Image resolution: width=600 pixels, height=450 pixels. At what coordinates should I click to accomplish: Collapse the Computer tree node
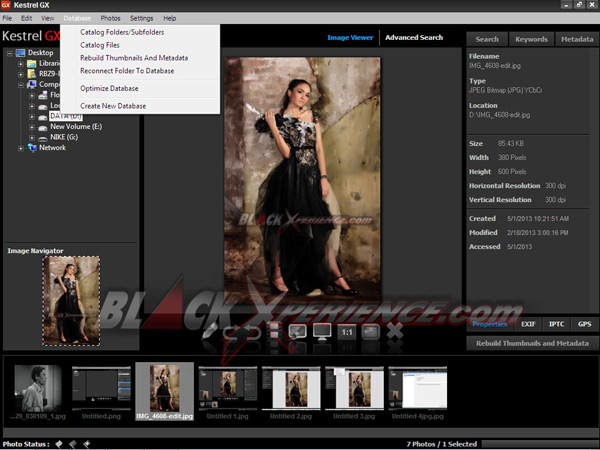click(21, 85)
